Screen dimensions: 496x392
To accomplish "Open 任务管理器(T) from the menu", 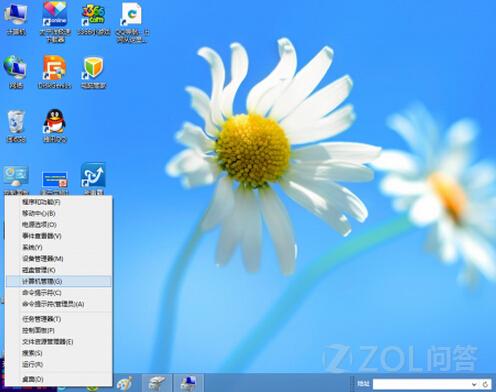I will click(58, 319).
